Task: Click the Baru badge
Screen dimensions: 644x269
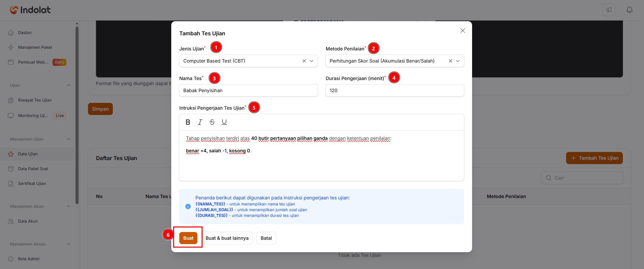Action: pyautogui.click(x=59, y=62)
